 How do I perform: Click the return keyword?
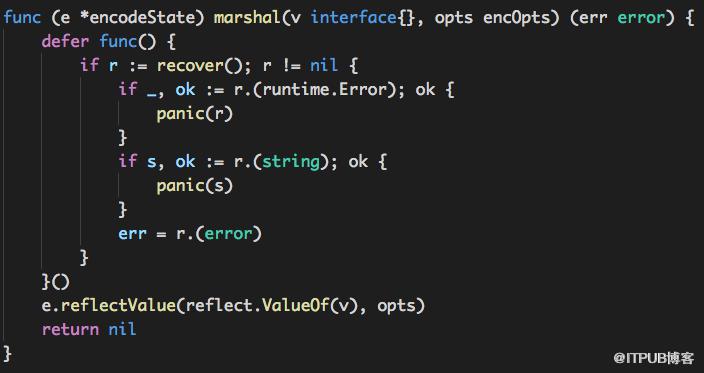[70, 329]
